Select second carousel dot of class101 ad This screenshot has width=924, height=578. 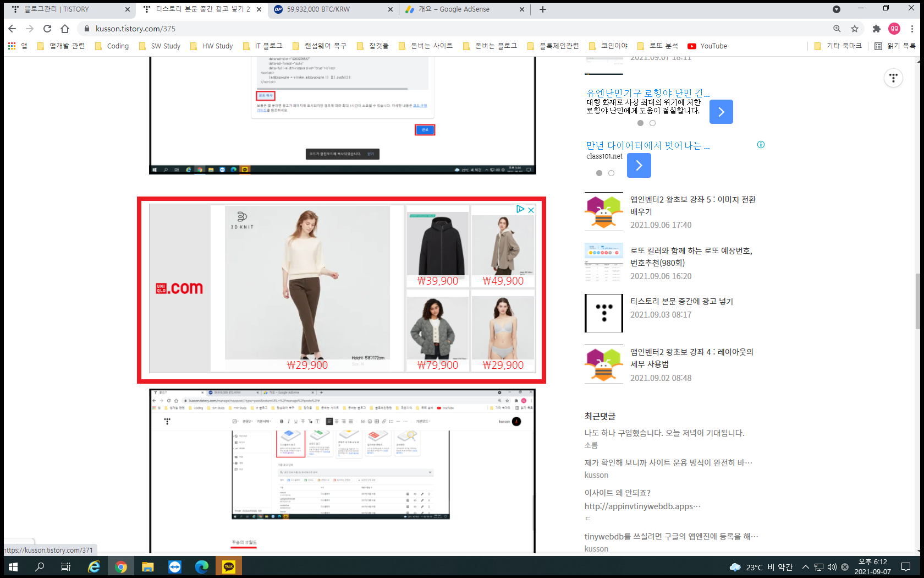611,173
